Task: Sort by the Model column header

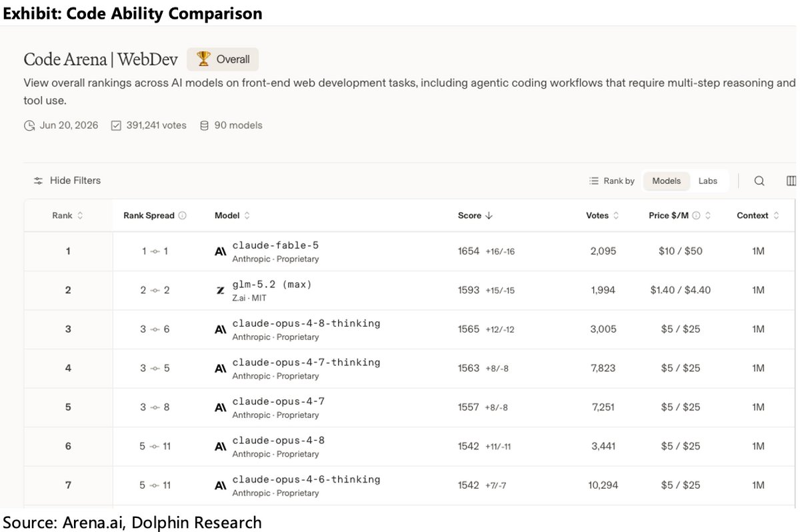Action: coord(233,215)
